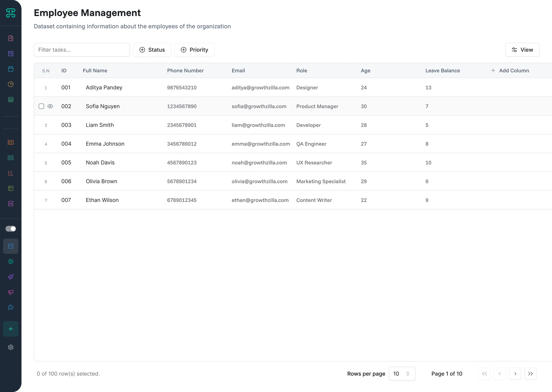Click the megaphone sidebar icon
552x392 pixels.
click(11, 292)
